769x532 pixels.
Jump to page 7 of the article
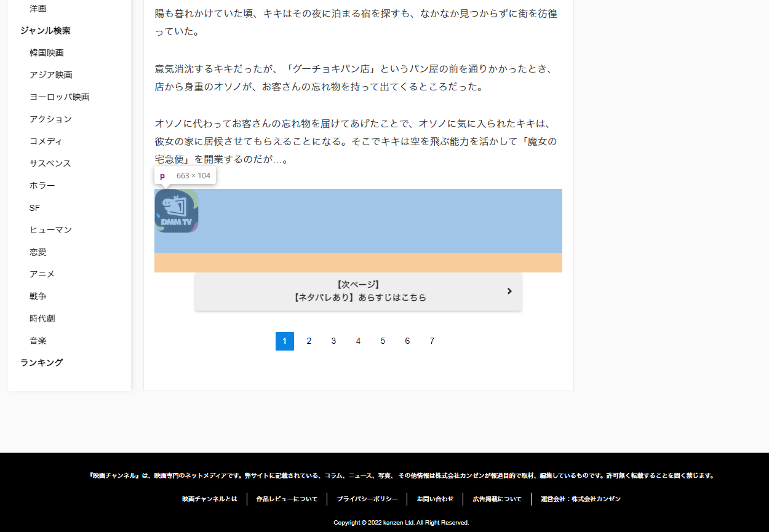pos(432,341)
